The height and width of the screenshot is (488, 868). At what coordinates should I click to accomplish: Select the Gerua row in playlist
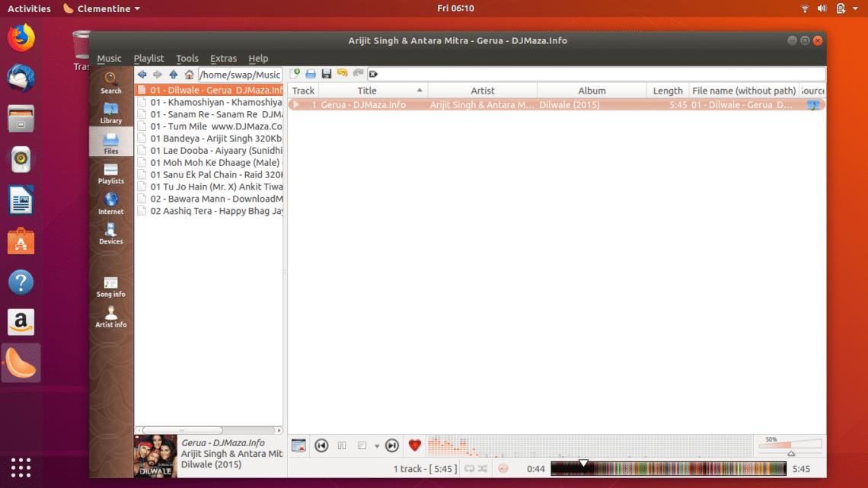557,104
